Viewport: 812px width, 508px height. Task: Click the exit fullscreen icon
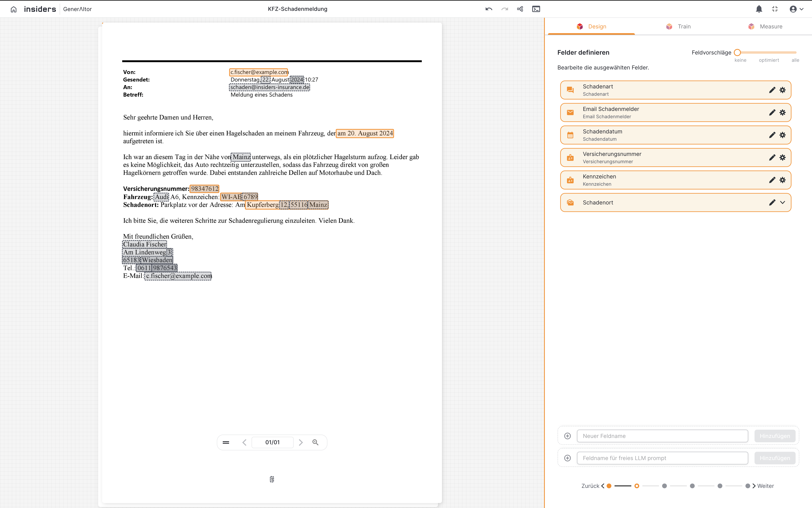(x=775, y=9)
